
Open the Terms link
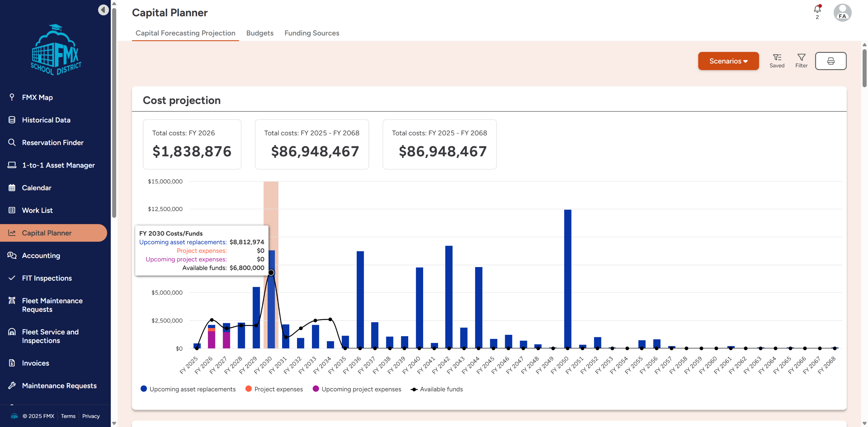pyautogui.click(x=68, y=416)
